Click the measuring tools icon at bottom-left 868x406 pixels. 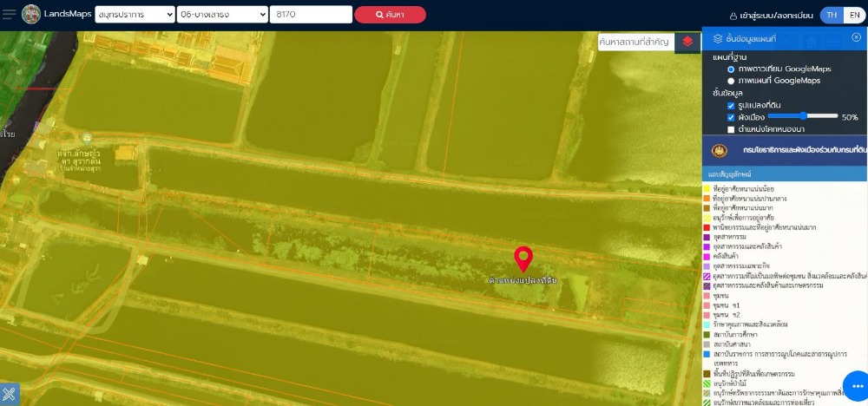(x=10, y=395)
